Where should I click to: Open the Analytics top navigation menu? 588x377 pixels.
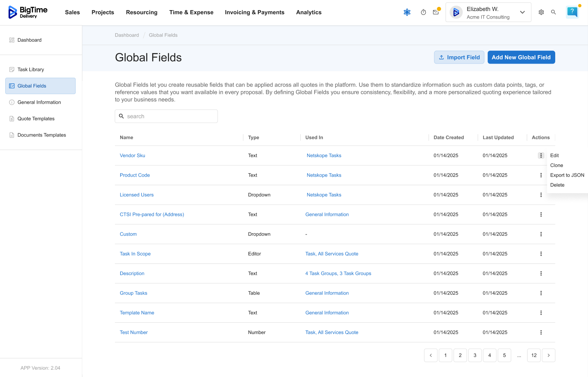(x=309, y=13)
